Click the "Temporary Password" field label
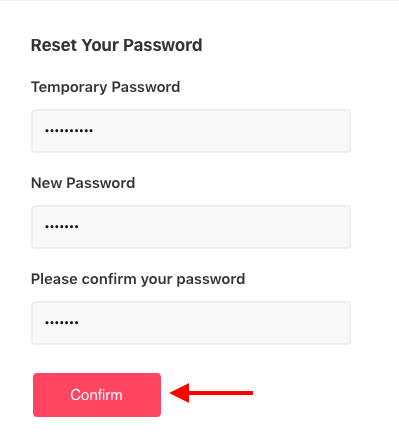The height and width of the screenshot is (434, 399). click(x=106, y=87)
